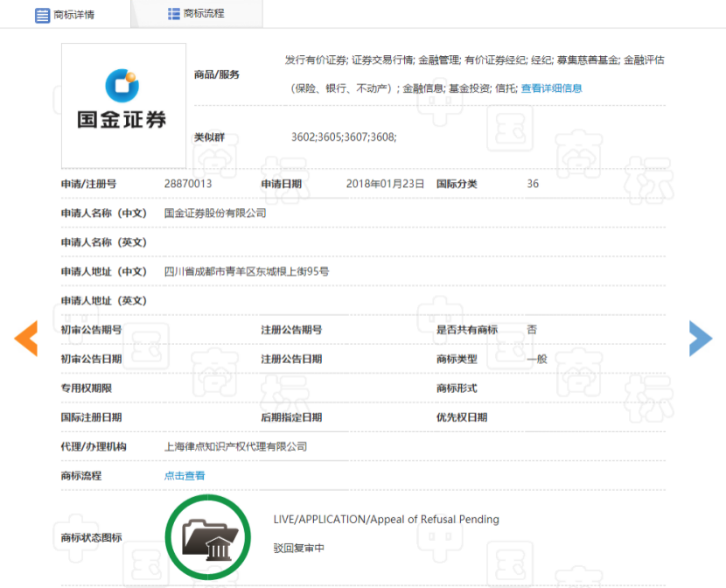
Task: Click the 注册公告期号 label
Action: pyautogui.click(x=291, y=330)
